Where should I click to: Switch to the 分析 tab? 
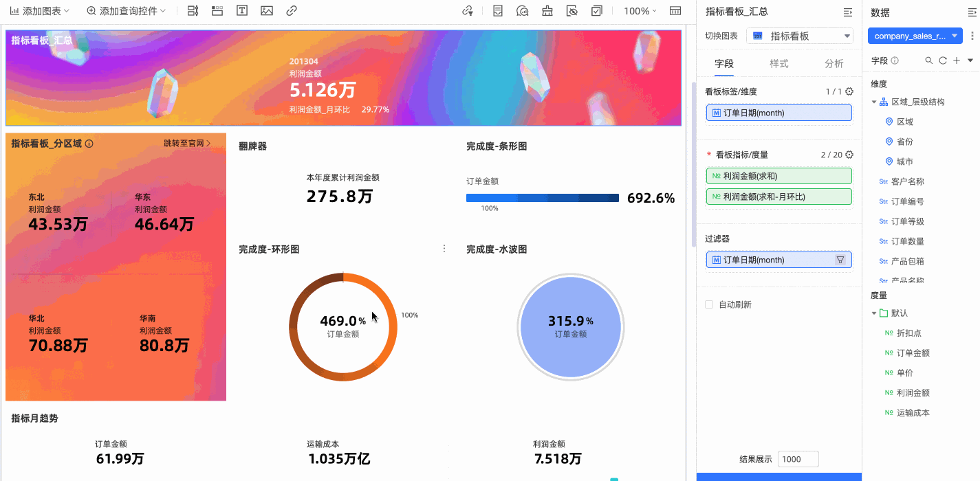834,63
